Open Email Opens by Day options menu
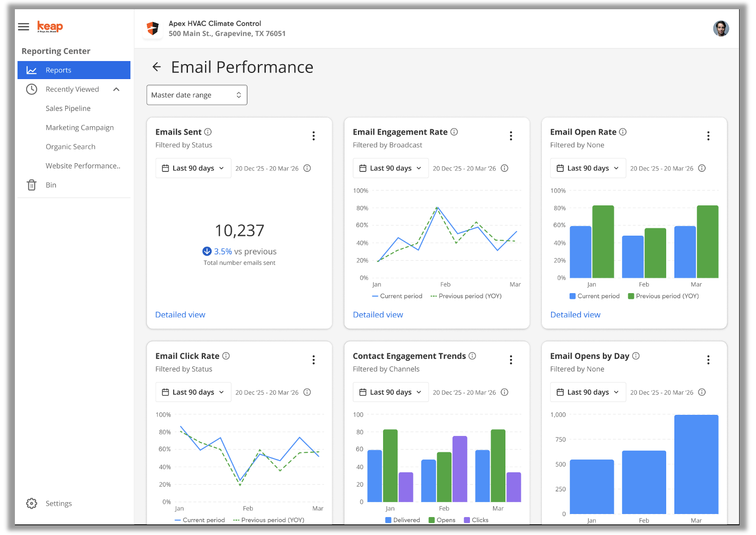Screen dimensions: 756x535 tap(708, 360)
